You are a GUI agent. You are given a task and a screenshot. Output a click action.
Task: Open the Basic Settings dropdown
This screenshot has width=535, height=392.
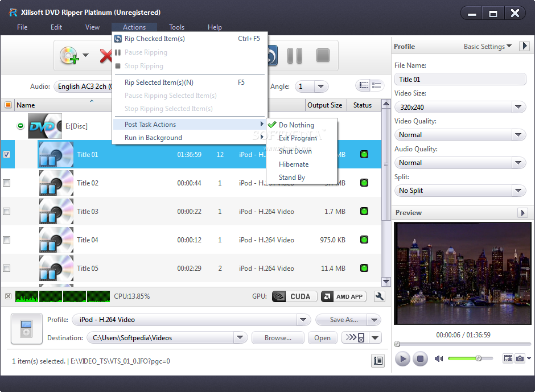click(x=488, y=47)
